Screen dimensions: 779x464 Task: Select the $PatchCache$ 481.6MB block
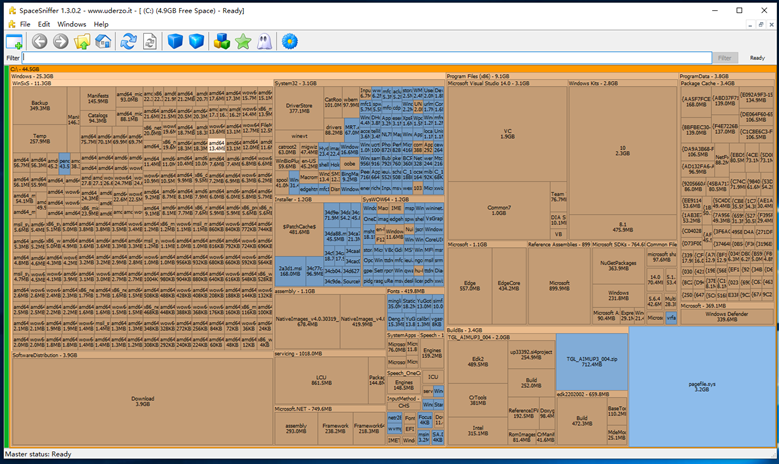coord(299,229)
